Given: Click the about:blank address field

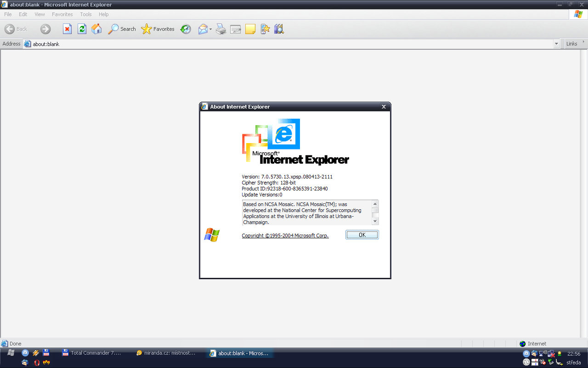Looking at the screenshot, I should pyautogui.click(x=288, y=44).
